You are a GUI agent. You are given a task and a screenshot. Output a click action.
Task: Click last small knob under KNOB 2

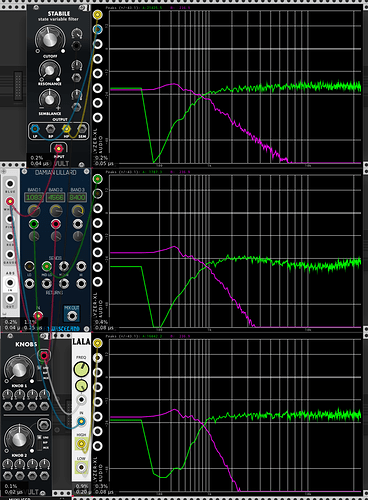45,464
